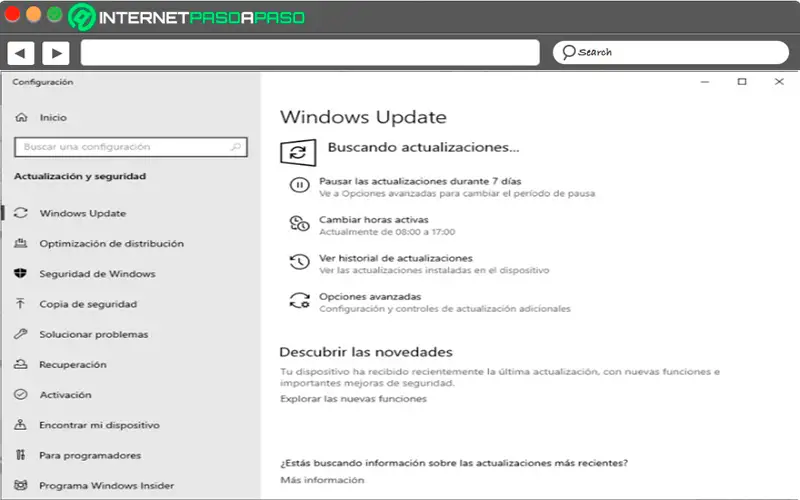Click the green maximize dot
This screenshot has width=800, height=500.
click(x=55, y=14)
